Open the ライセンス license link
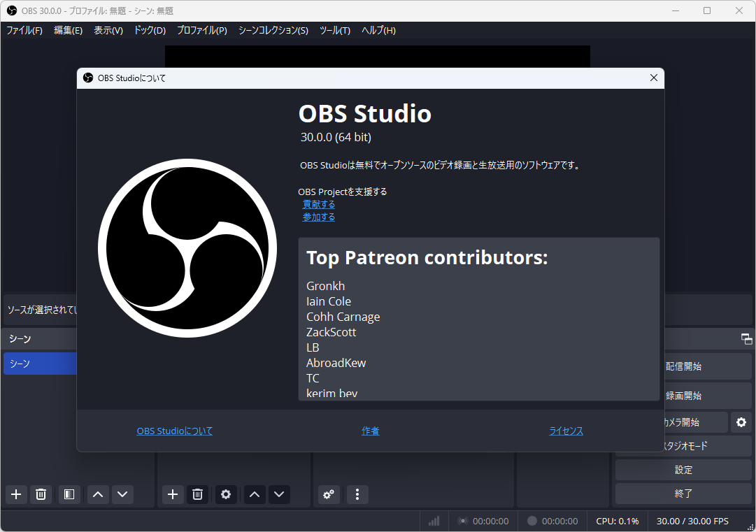Screen dimensions: 756x532 [x=565, y=431]
